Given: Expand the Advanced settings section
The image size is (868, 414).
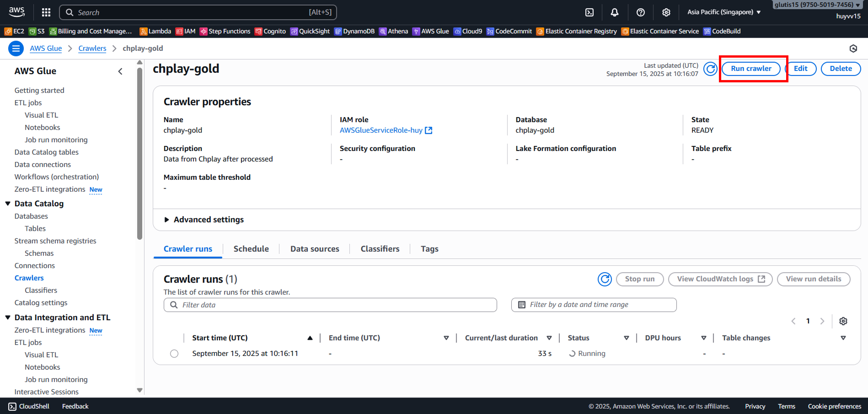Looking at the screenshot, I should [167, 220].
